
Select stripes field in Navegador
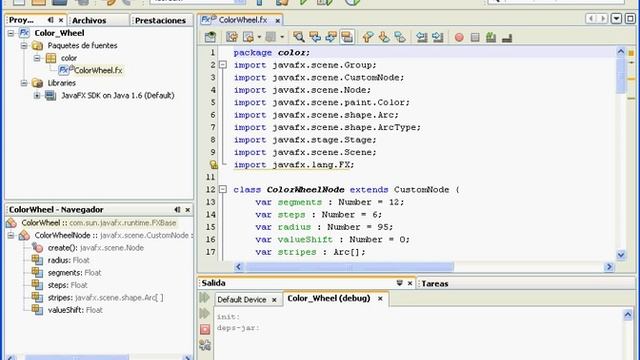pyautogui.click(x=98, y=298)
